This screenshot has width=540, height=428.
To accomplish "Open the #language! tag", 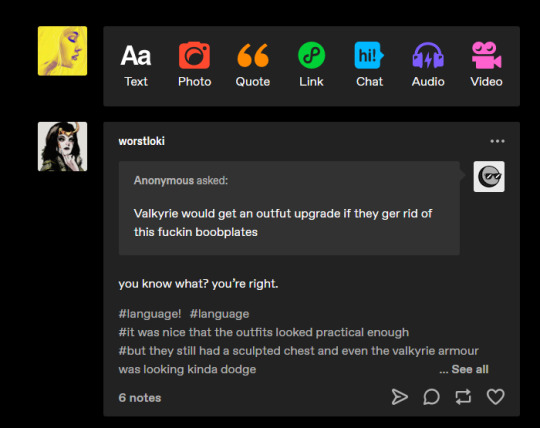I will pyautogui.click(x=150, y=314).
